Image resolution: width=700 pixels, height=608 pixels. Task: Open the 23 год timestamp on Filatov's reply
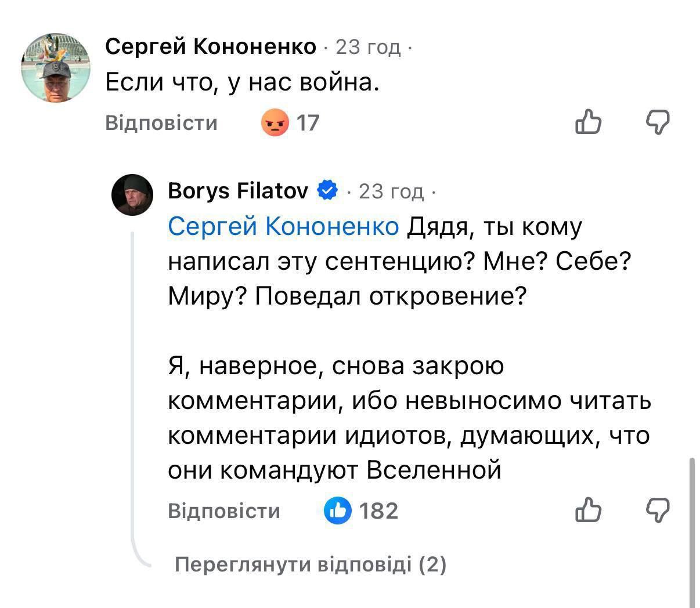[x=391, y=190]
